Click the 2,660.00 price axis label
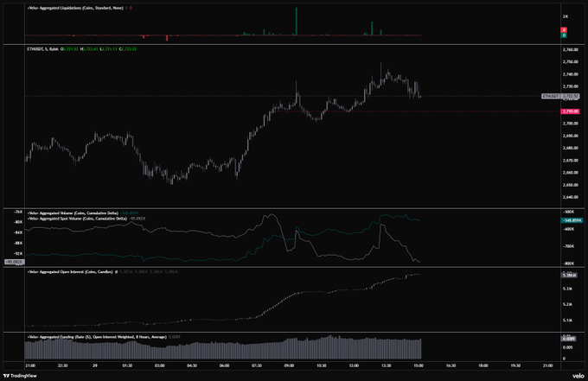This screenshot has width=588, height=381. tap(570, 173)
